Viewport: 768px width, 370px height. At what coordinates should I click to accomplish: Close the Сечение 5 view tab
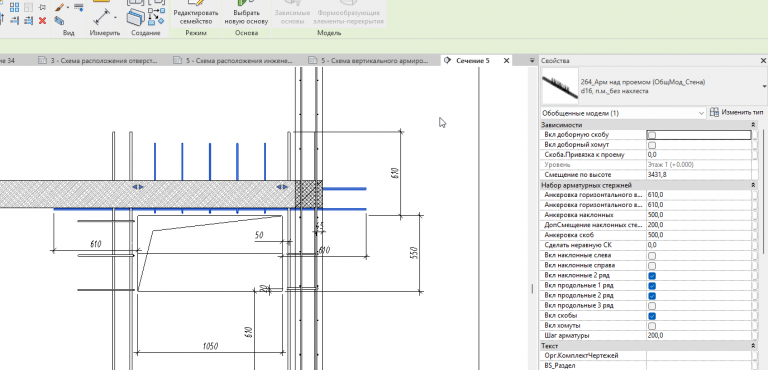506,61
